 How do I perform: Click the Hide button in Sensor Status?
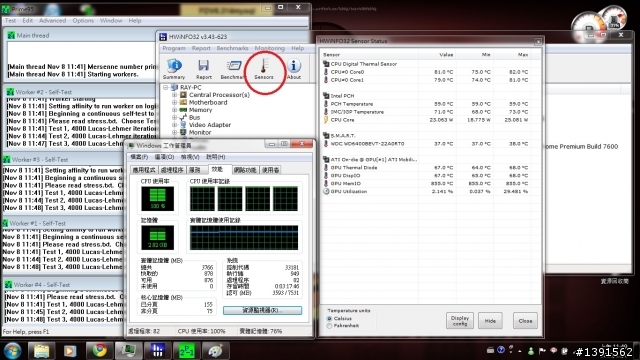pos(490,321)
